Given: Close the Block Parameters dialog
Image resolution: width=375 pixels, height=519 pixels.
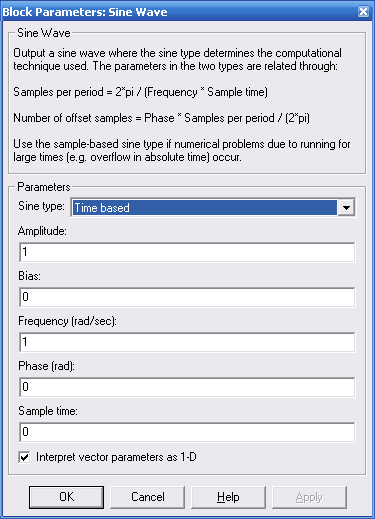Looking at the screenshot, I should point(363,12).
